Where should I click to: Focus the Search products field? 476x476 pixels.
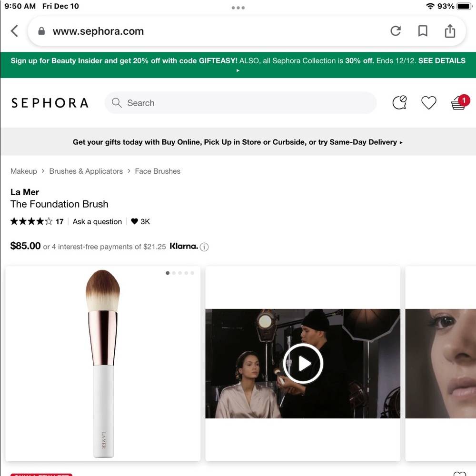tap(240, 103)
